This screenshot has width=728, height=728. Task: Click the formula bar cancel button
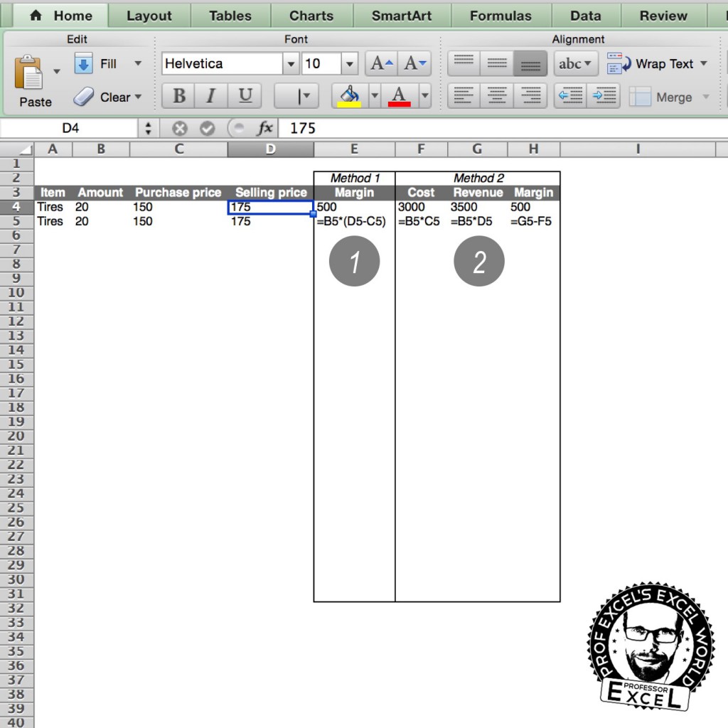coord(179,129)
